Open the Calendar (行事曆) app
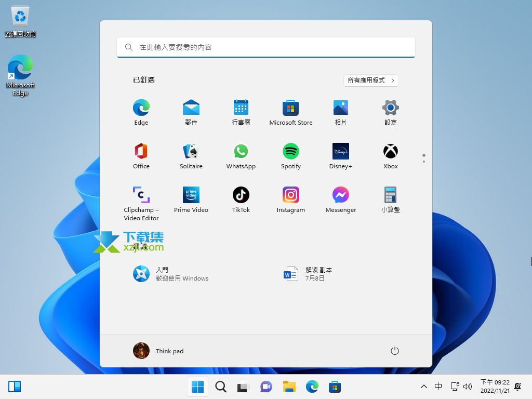 tap(241, 113)
